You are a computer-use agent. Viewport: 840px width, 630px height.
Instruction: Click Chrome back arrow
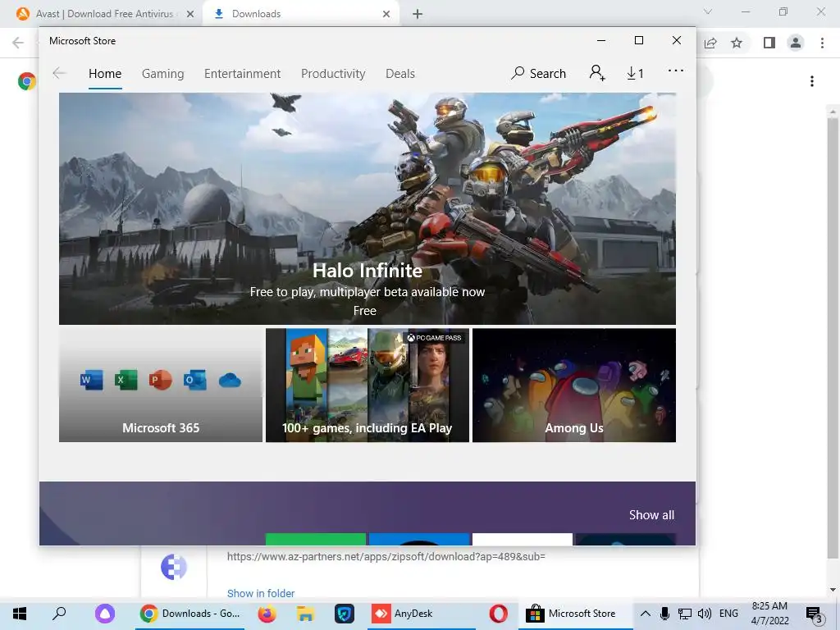coord(18,43)
